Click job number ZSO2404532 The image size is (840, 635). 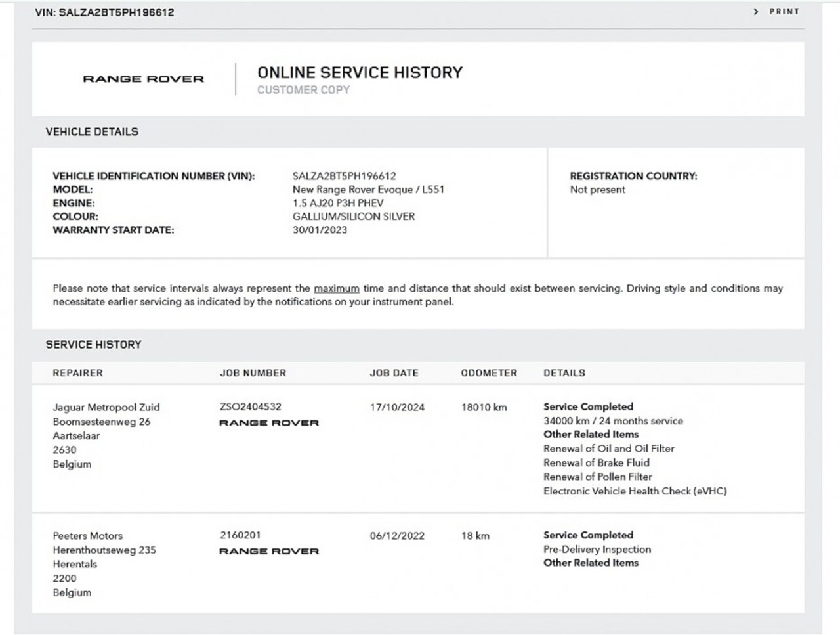click(250, 406)
